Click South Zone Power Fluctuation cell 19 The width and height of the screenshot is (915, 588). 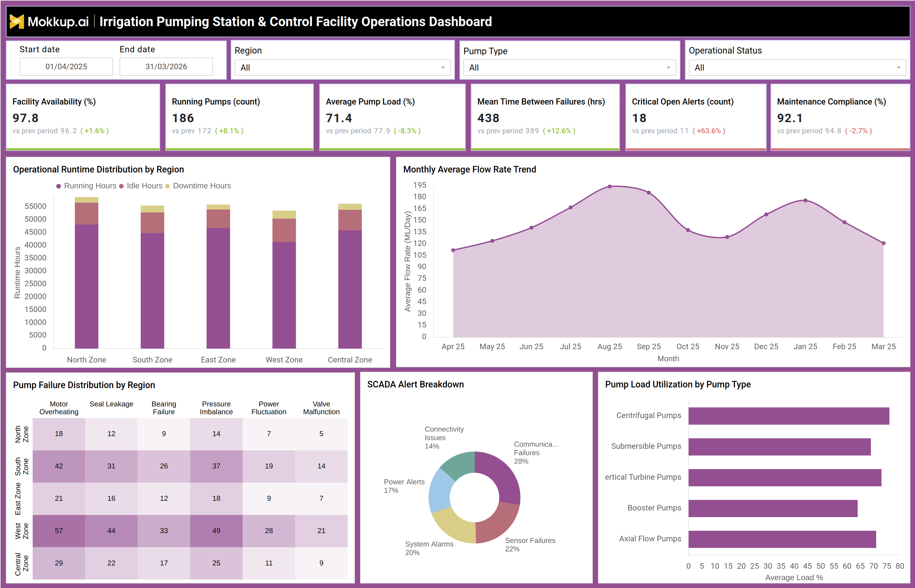pyautogui.click(x=269, y=466)
